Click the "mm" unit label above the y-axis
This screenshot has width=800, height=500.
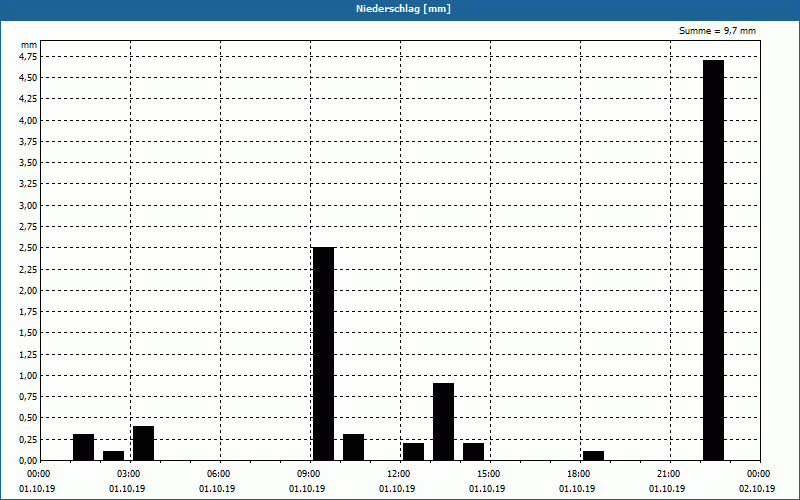[29, 45]
